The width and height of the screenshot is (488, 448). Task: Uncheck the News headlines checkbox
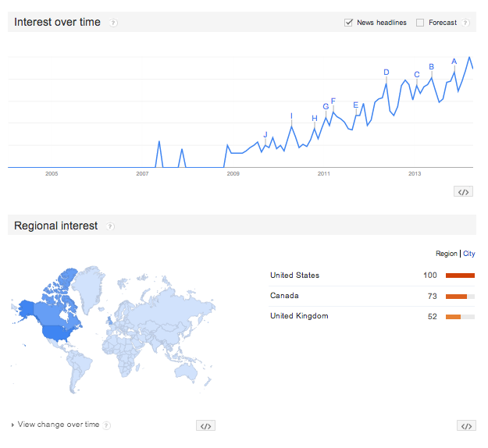348,23
